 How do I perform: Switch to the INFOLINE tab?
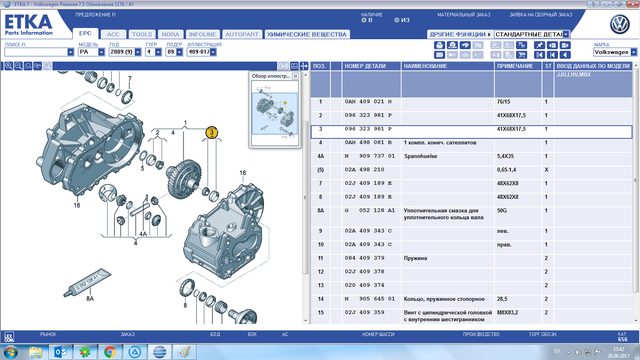coord(202,34)
